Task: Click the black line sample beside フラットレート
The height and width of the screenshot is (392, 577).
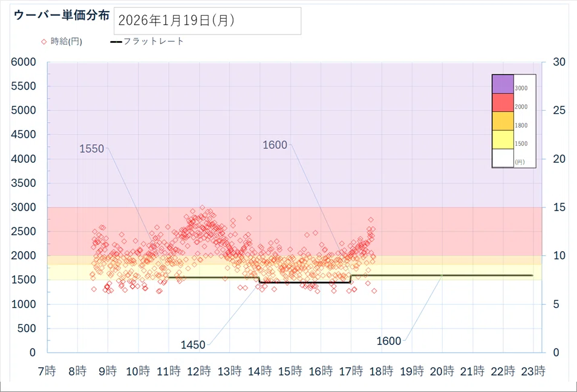Action: pyautogui.click(x=116, y=42)
